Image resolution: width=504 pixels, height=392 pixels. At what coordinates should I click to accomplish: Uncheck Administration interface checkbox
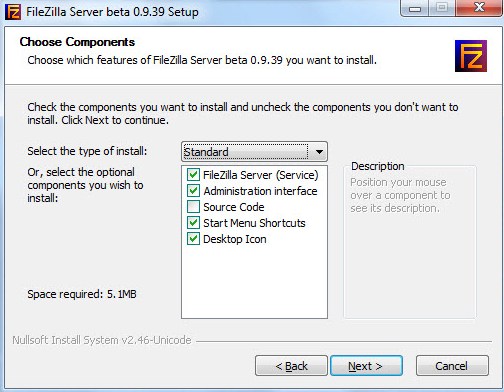(193, 191)
